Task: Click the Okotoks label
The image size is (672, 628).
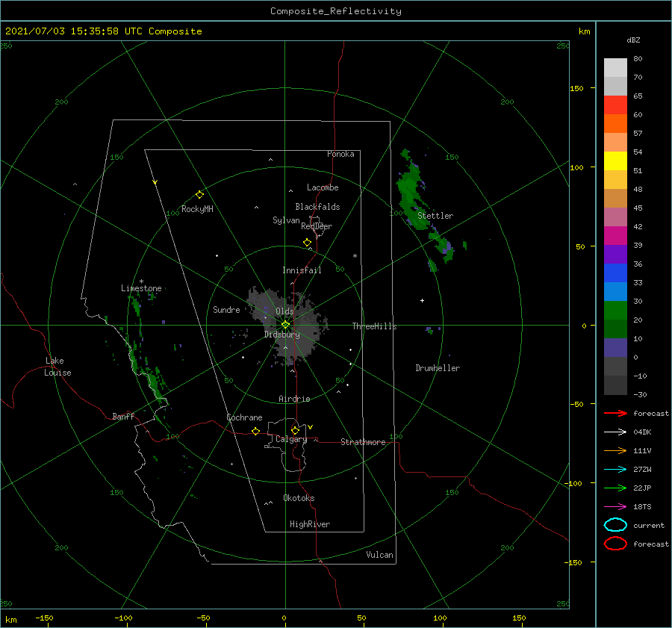Action: [299, 498]
